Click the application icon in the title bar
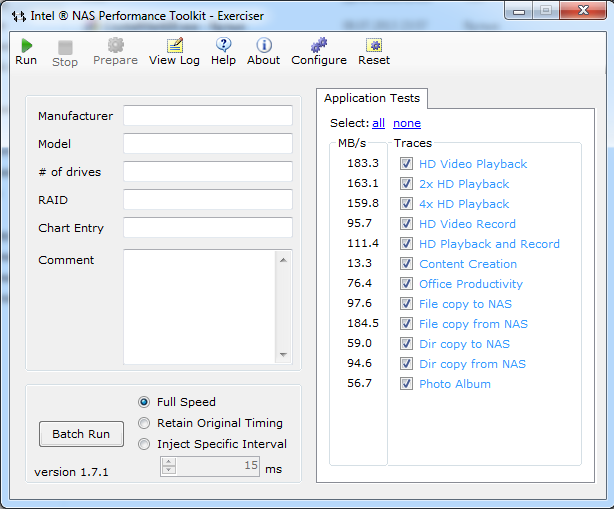 [x=19, y=16]
